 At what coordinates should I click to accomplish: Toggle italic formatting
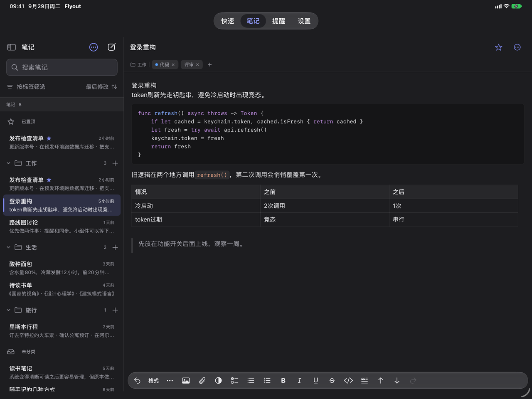(x=299, y=381)
